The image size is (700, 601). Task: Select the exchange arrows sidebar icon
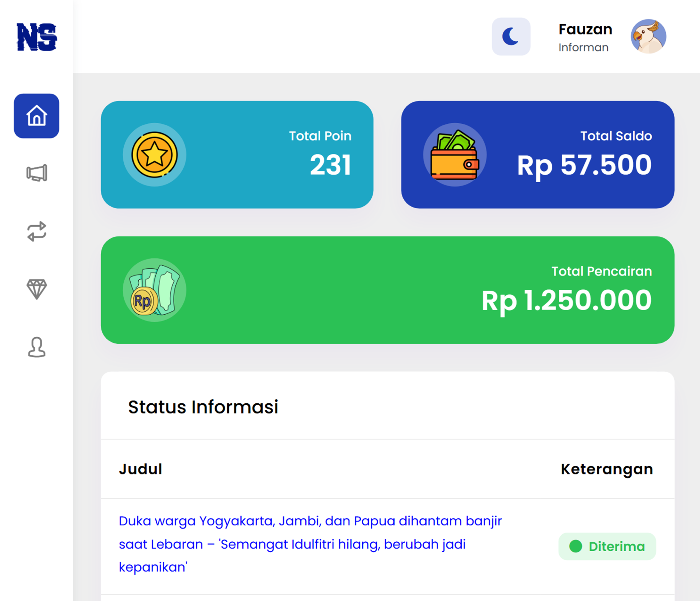pos(37,231)
